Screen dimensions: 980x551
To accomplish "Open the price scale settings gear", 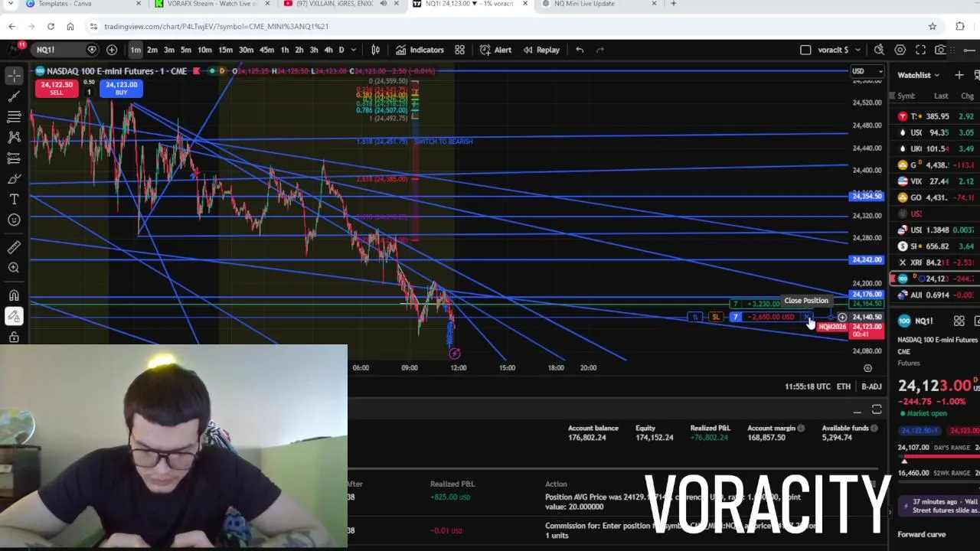I will pos(867,368).
